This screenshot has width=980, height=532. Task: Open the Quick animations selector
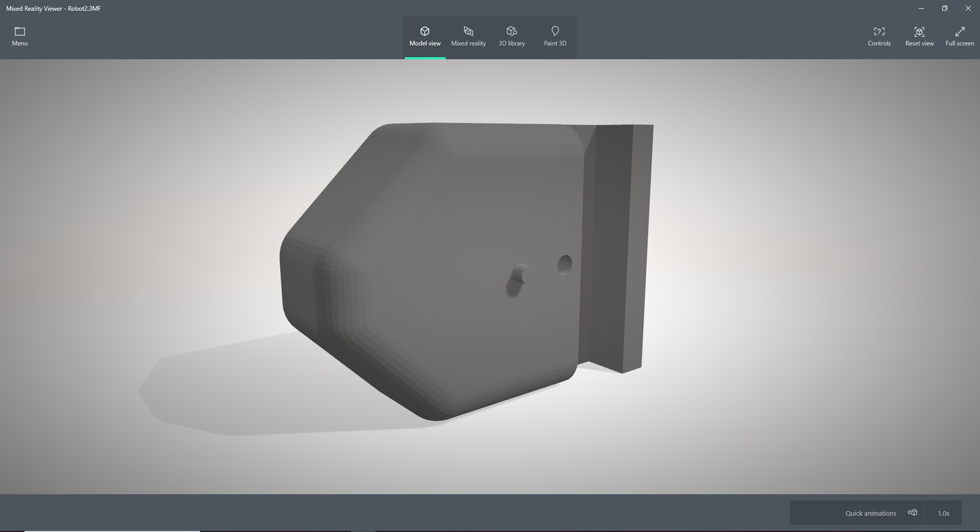pos(857,513)
